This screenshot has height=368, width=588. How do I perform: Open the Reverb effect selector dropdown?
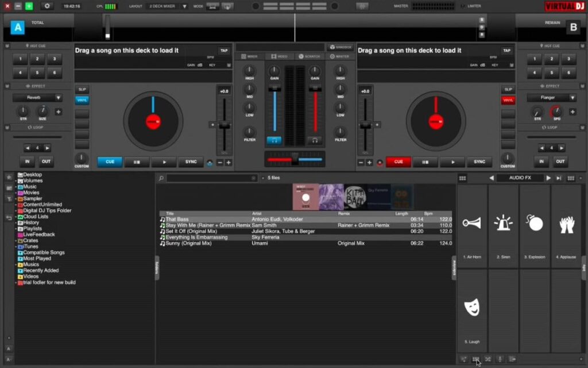tap(37, 97)
